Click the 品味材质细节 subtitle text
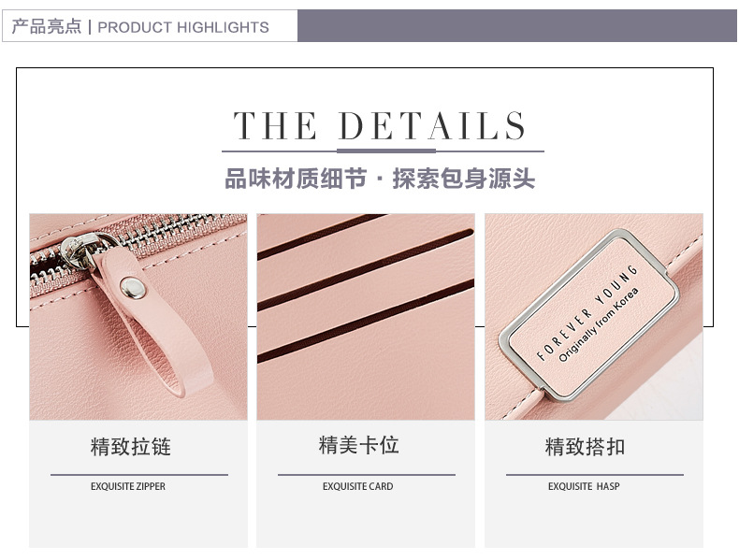739x560 pixels. click(x=296, y=179)
